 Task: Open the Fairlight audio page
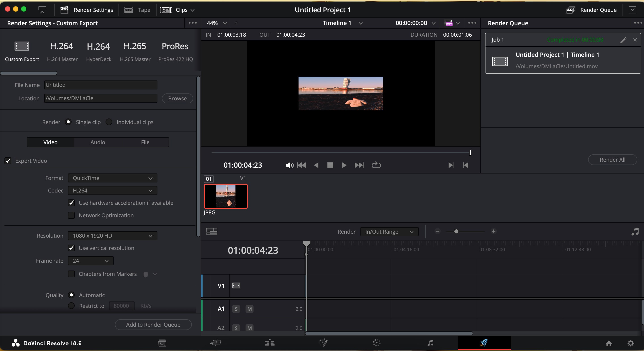point(430,343)
